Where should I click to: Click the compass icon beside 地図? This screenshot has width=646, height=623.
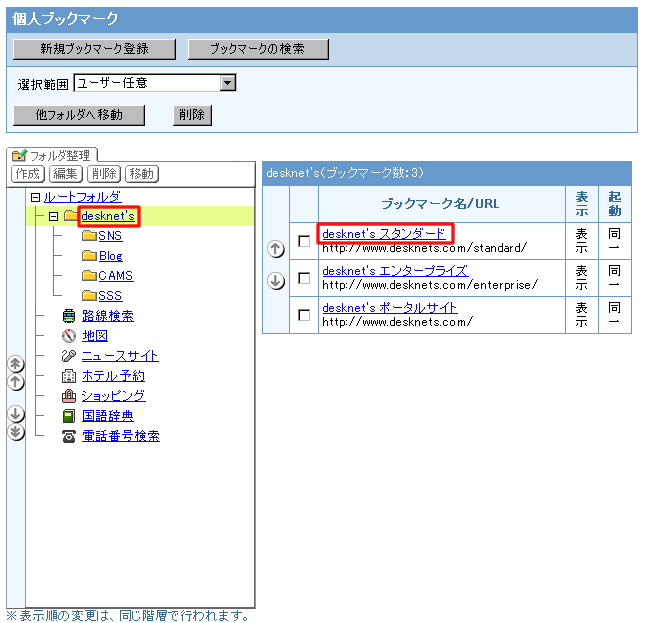pos(69,336)
